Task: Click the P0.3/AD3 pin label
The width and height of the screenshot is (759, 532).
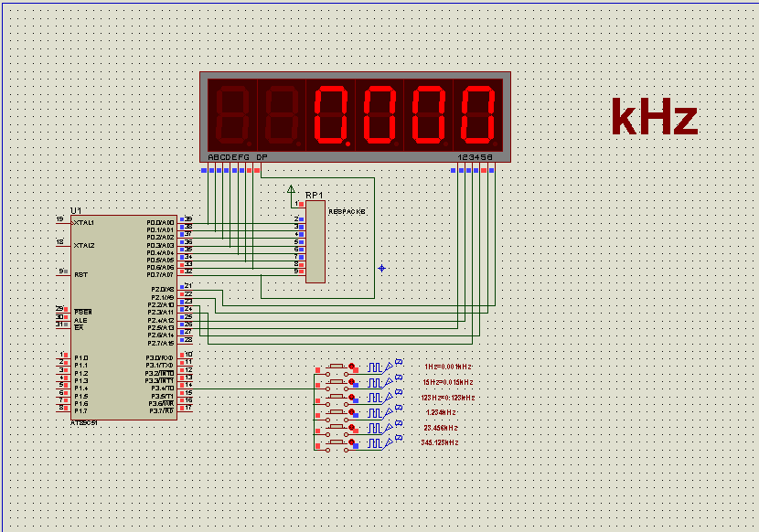Action: click(160, 245)
